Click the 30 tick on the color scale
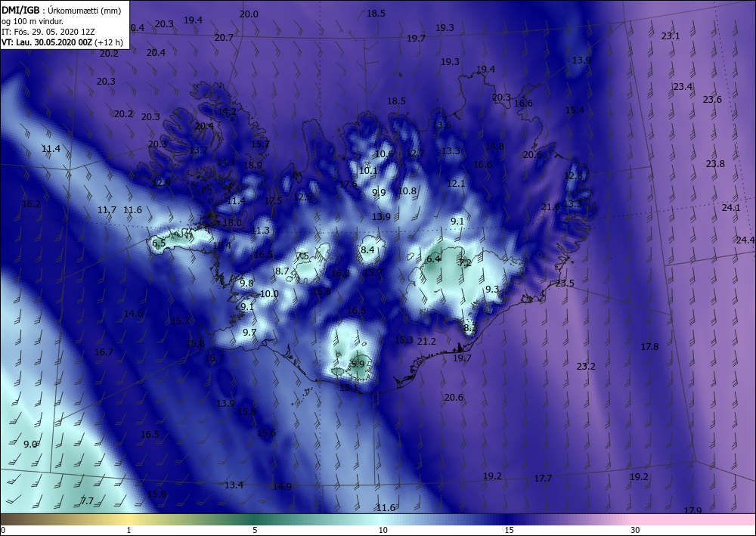The image size is (756, 536). pyautogui.click(x=635, y=530)
